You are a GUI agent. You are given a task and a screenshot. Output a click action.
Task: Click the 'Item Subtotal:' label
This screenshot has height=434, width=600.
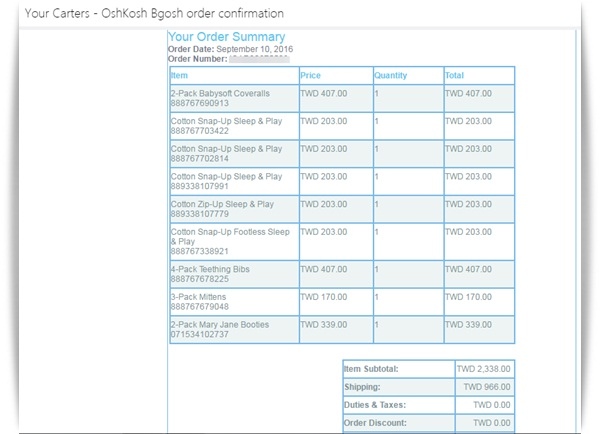371,369
